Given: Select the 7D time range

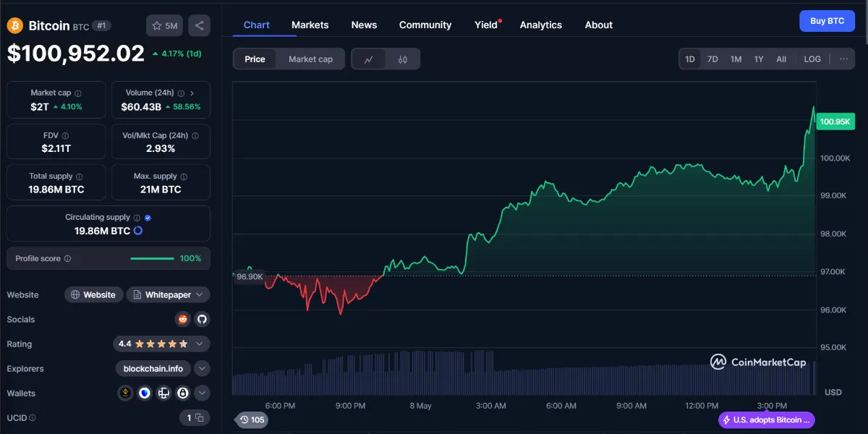Looking at the screenshot, I should [712, 59].
